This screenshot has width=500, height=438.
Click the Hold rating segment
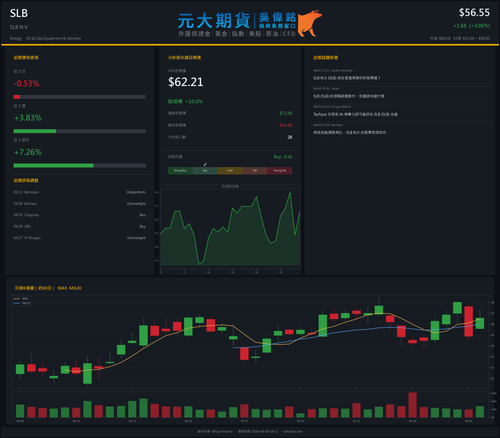point(230,171)
